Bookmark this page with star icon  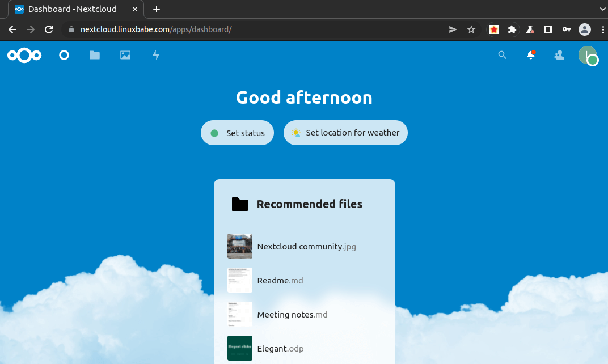click(471, 29)
